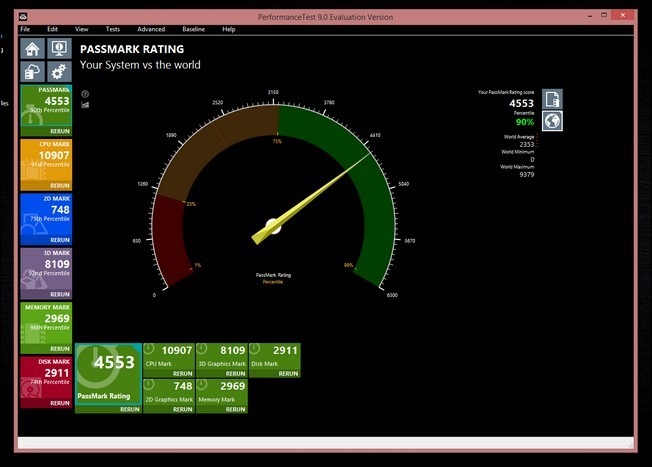Select the MEMORY MARK 2969 sidebar tile
Screen dimensions: 652x467
(x=46, y=323)
